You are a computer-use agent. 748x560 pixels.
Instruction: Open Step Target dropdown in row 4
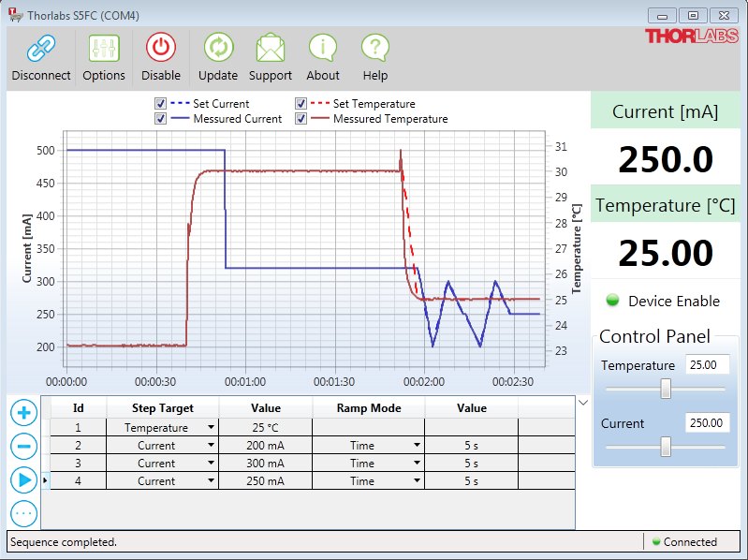point(211,481)
